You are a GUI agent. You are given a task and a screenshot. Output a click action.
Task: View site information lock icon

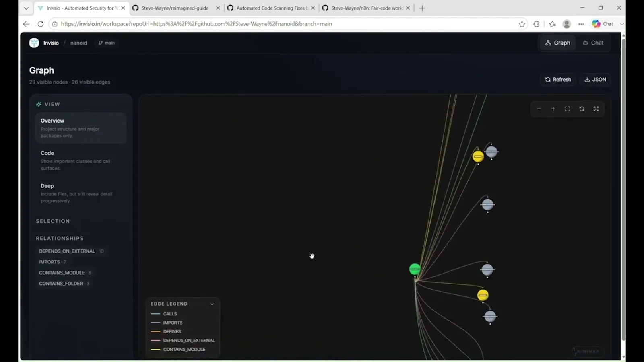coord(55,24)
